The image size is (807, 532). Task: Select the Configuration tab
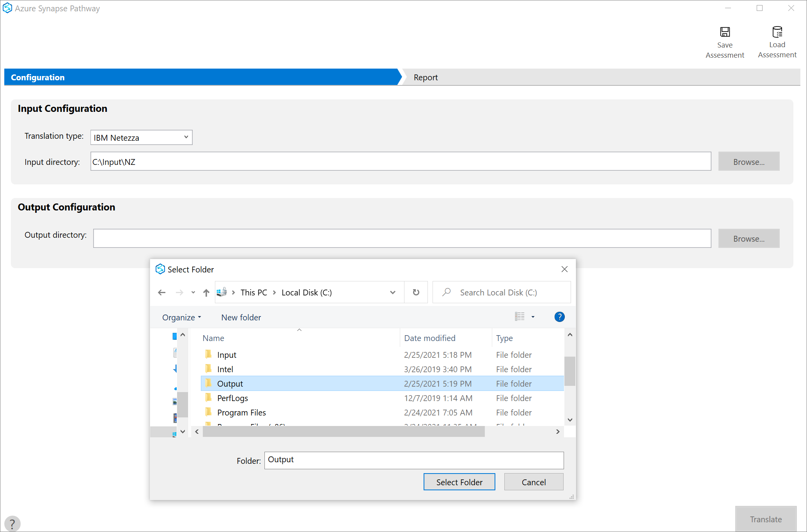[x=201, y=77]
